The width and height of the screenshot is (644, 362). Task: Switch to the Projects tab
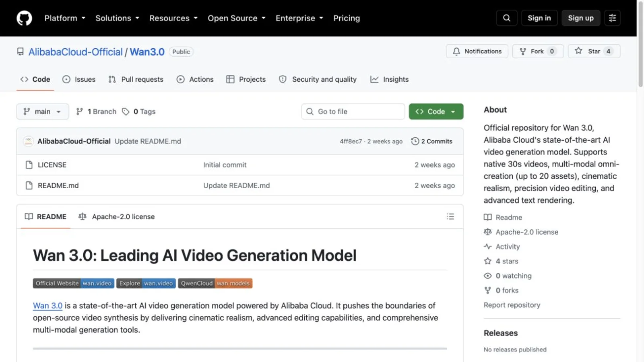tap(246, 79)
